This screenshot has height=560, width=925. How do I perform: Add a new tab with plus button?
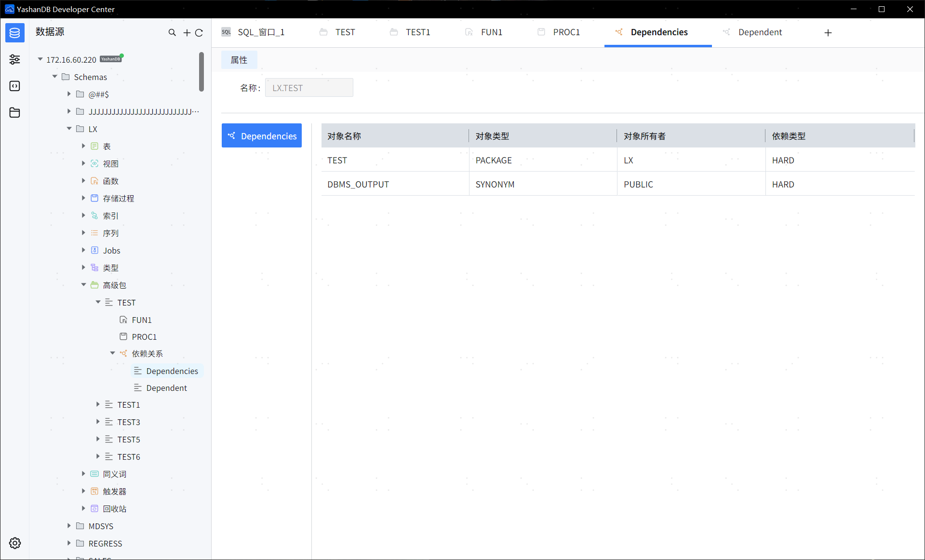tap(828, 33)
